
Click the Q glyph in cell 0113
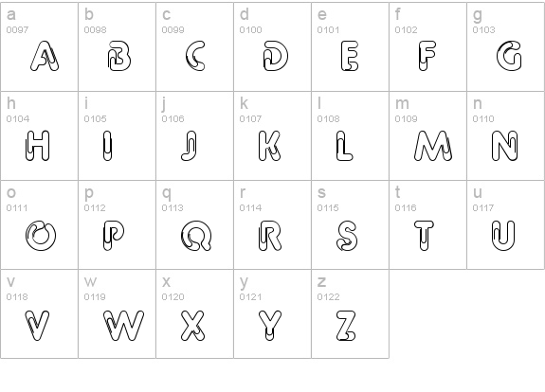pos(196,236)
